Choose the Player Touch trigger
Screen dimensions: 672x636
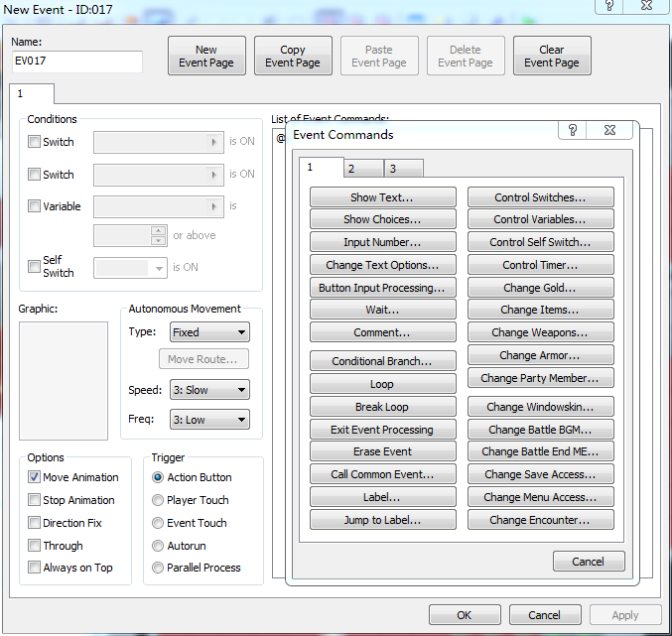tap(158, 500)
